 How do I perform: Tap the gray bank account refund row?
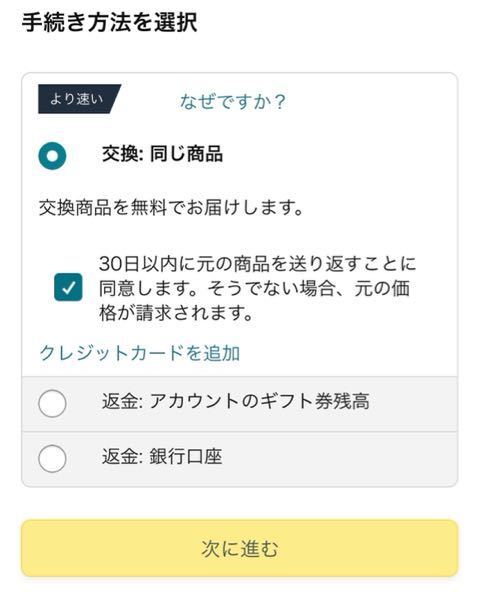point(240,459)
